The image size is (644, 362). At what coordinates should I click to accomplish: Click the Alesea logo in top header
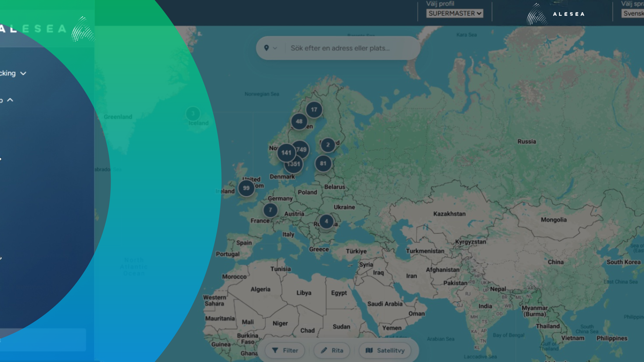pyautogui.click(x=555, y=14)
